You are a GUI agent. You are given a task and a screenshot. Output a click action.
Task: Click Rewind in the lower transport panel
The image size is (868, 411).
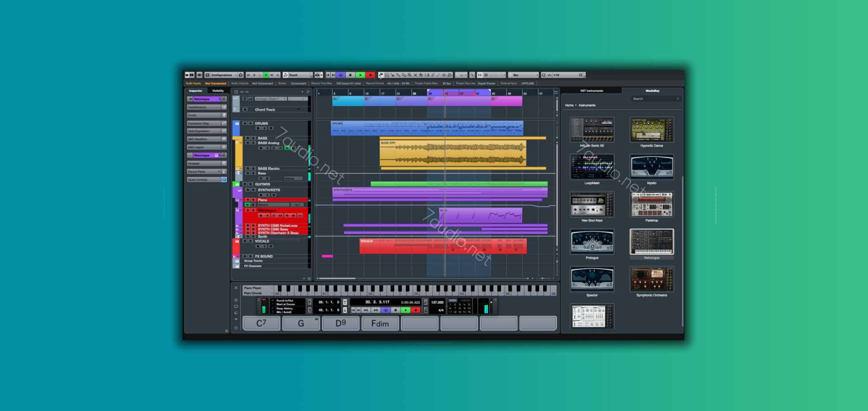click(366, 310)
